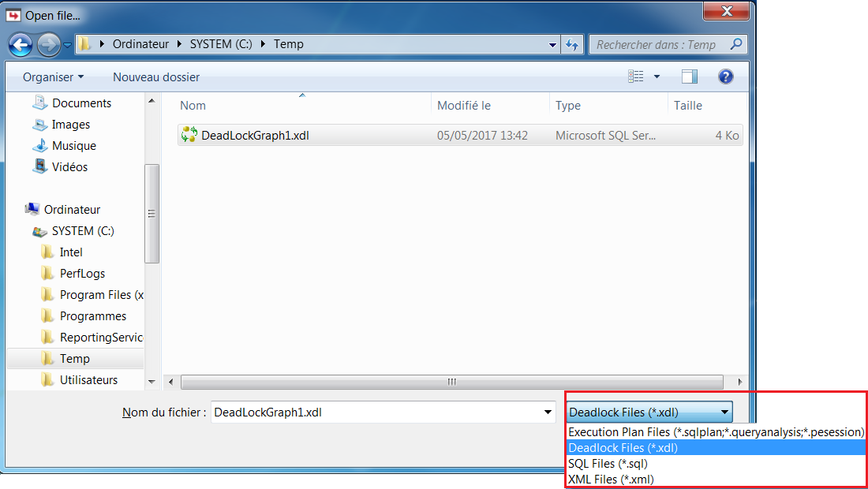
Task: Open the Program Files (x folder
Action: click(101, 295)
